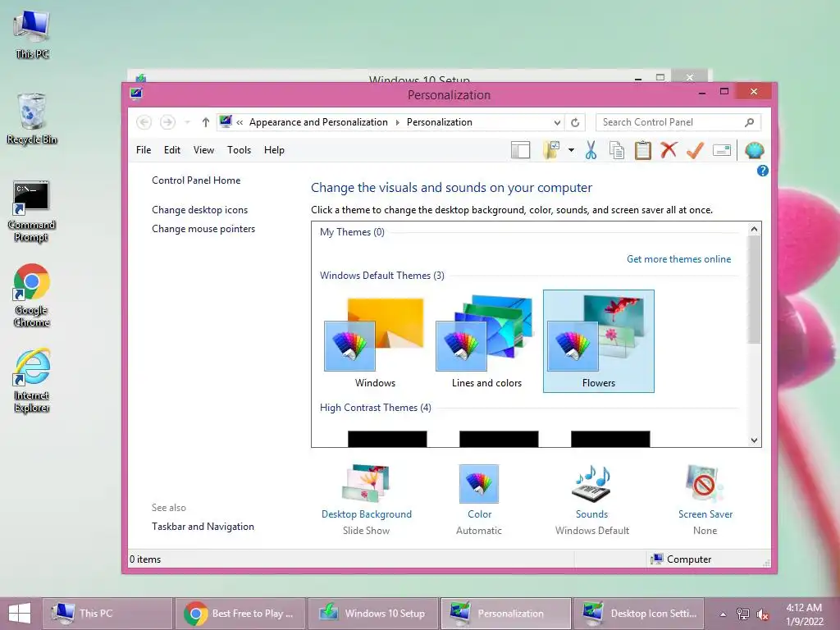Select the Flowers theme
This screenshot has width=840, height=630.
pyautogui.click(x=598, y=342)
